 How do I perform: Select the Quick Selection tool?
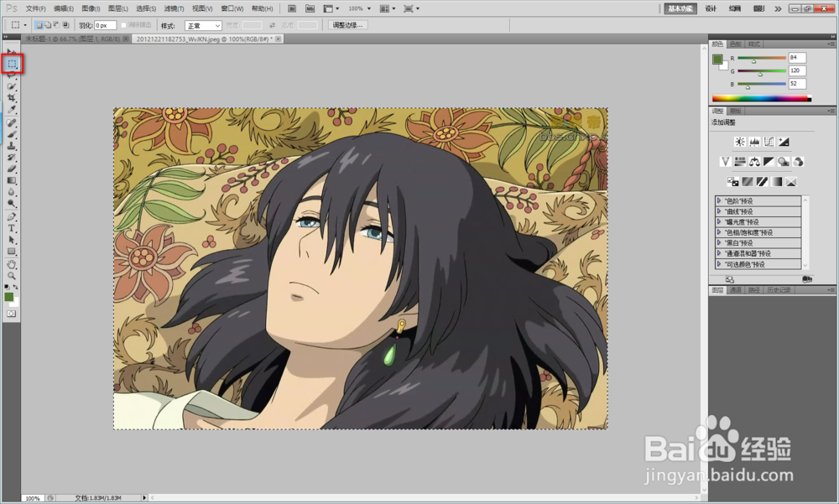pyautogui.click(x=11, y=86)
